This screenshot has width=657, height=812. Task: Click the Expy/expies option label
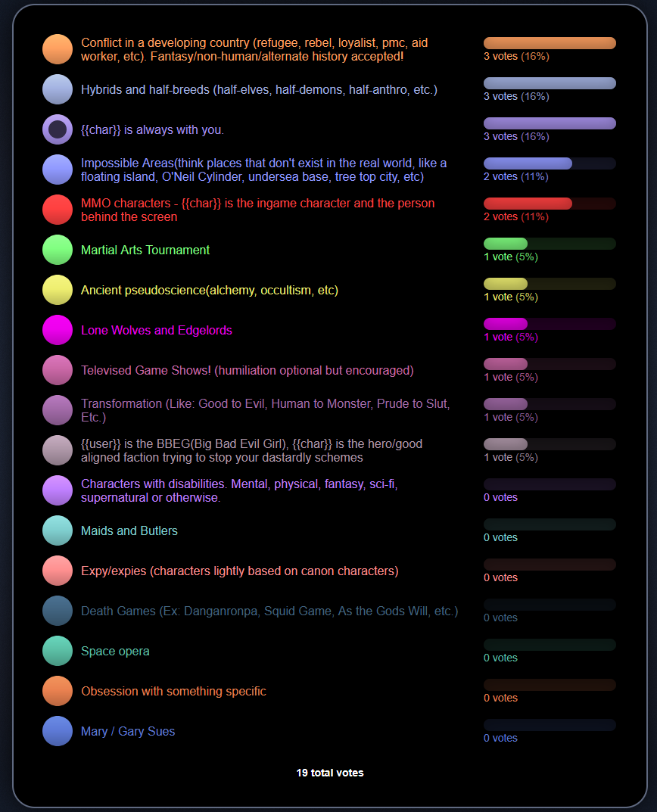tap(239, 571)
